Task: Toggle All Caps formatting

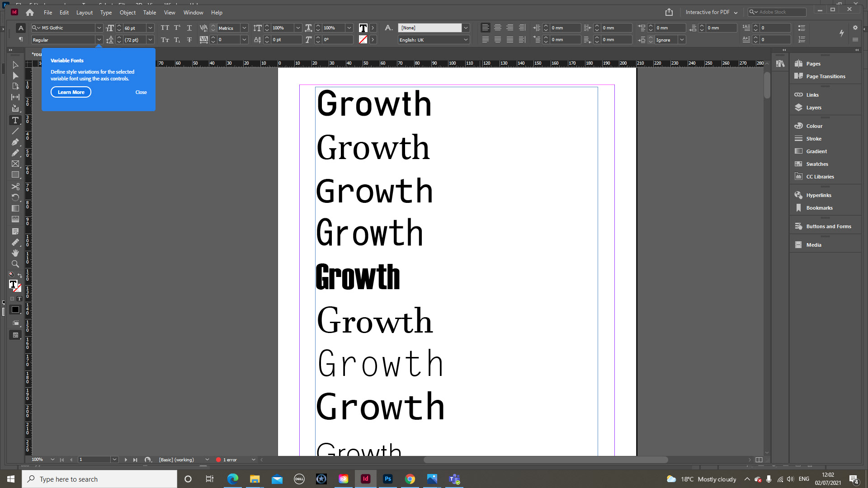Action: click(x=165, y=28)
